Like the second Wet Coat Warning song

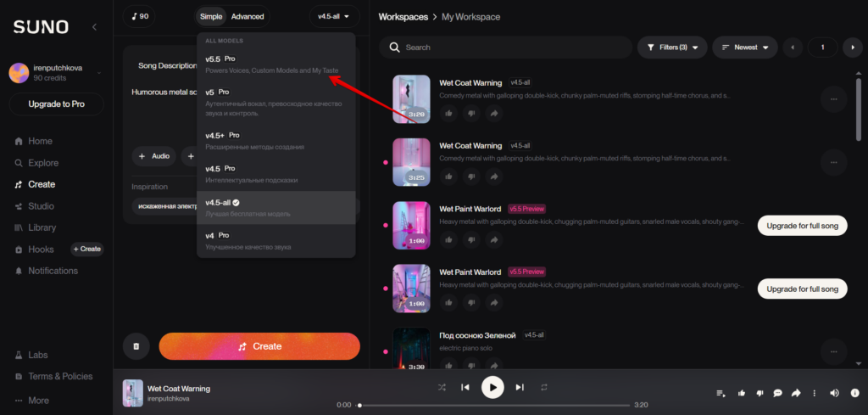coord(449,177)
